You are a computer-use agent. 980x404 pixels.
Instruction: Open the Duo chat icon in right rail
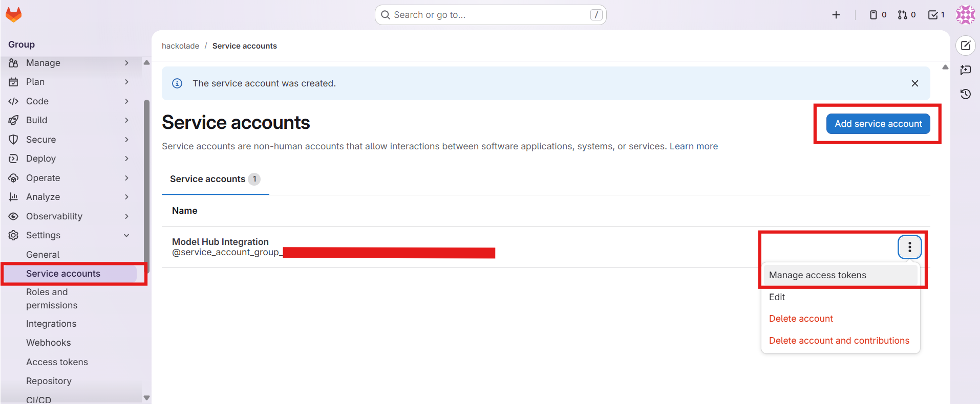click(966, 70)
